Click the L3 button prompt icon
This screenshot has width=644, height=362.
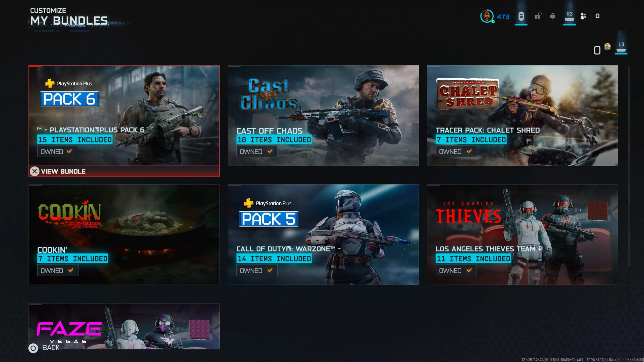[621, 47]
